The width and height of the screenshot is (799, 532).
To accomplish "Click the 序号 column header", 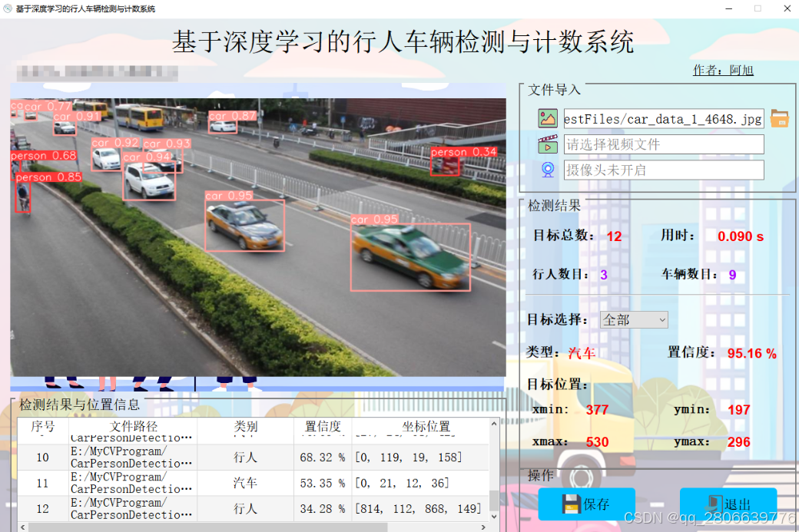I will (x=43, y=426).
